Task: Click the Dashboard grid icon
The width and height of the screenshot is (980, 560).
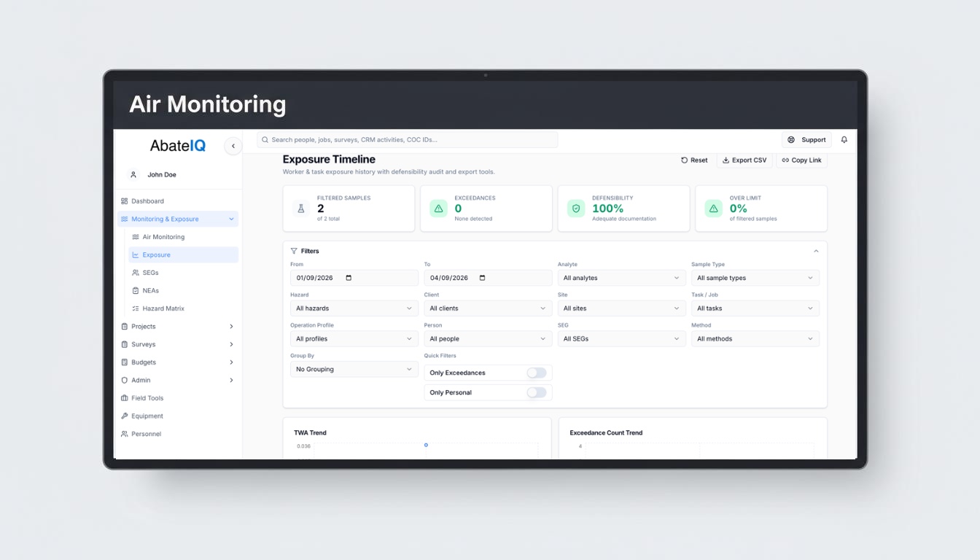Action: (125, 201)
